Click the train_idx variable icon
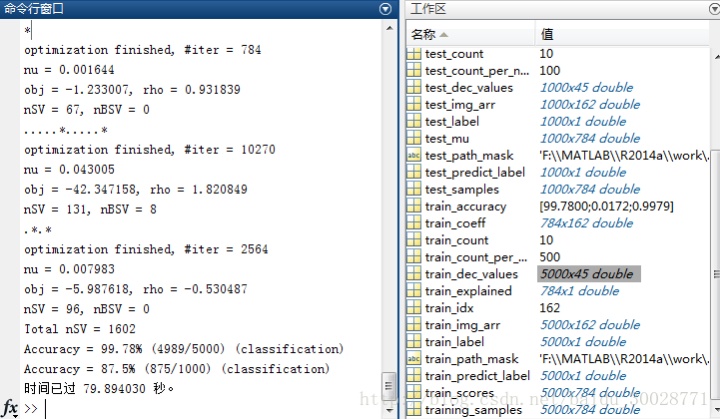 click(413, 308)
